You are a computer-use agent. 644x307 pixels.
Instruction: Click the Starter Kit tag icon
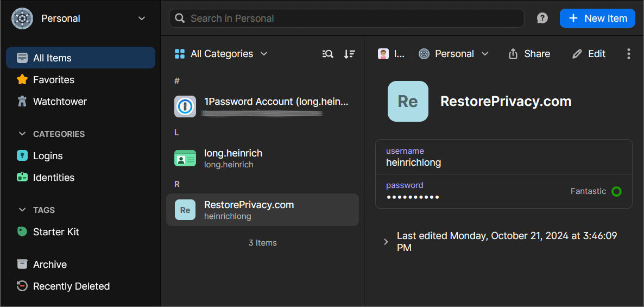(x=22, y=232)
